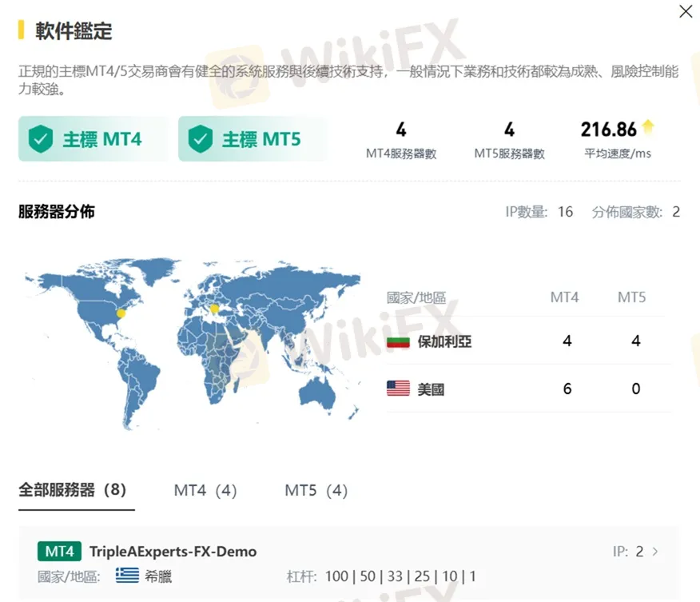The height and width of the screenshot is (602, 700).
Task: Switch to the MT4 (4) tab
Action: (x=205, y=490)
